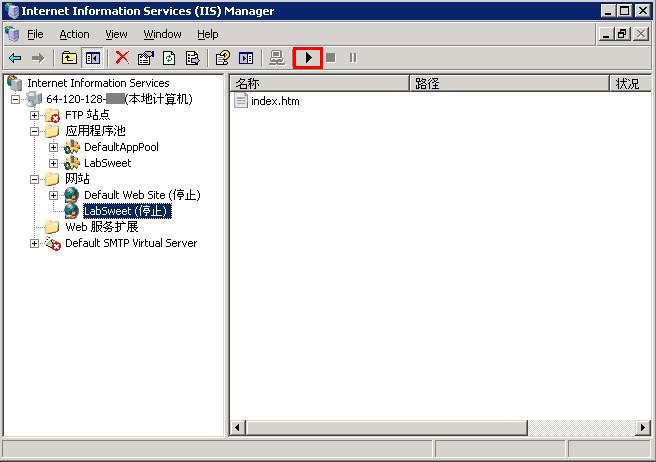This screenshot has width=656, height=462.
Task: Click the Back arrow in toolbar
Action: click(15, 58)
